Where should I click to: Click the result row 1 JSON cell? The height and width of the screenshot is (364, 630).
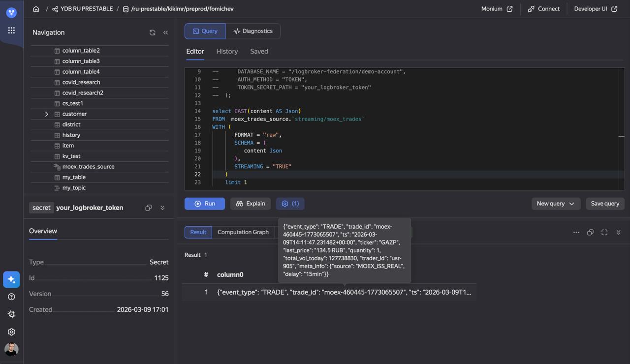point(344,292)
